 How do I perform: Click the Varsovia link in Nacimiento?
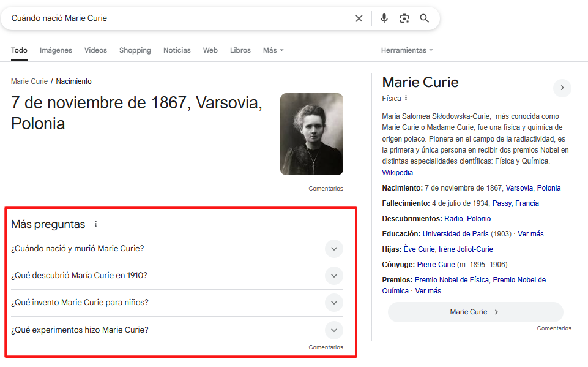(x=519, y=188)
